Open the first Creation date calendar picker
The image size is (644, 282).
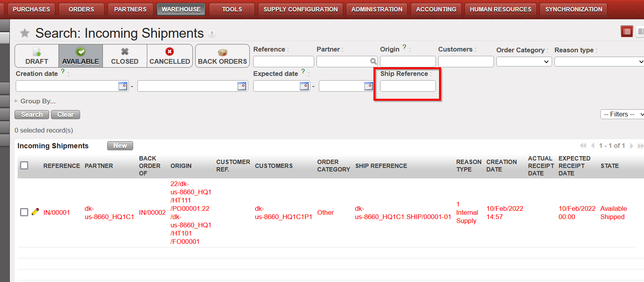point(123,86)
